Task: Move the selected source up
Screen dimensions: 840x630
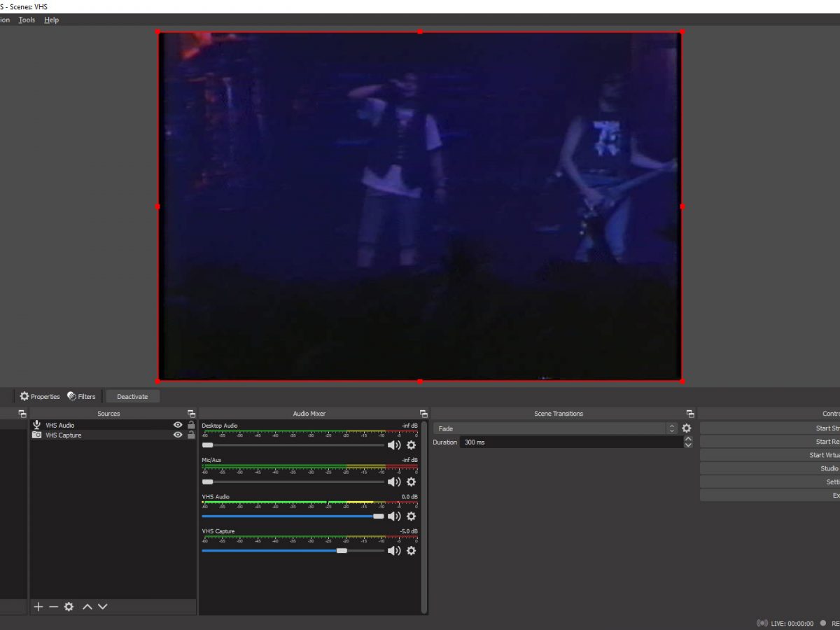Action: tap(87, 607)
